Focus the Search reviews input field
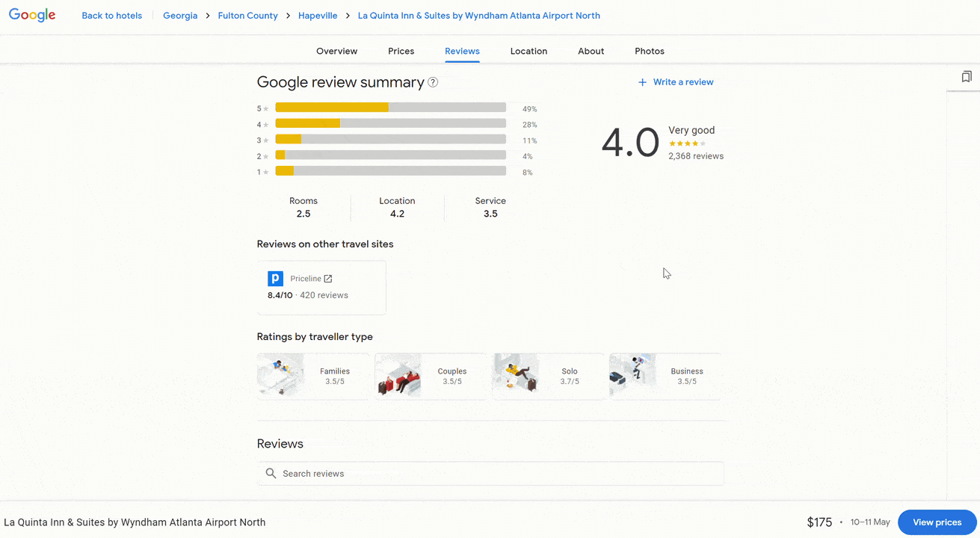Viewport: 980px width, 538px height. point(493,474)
